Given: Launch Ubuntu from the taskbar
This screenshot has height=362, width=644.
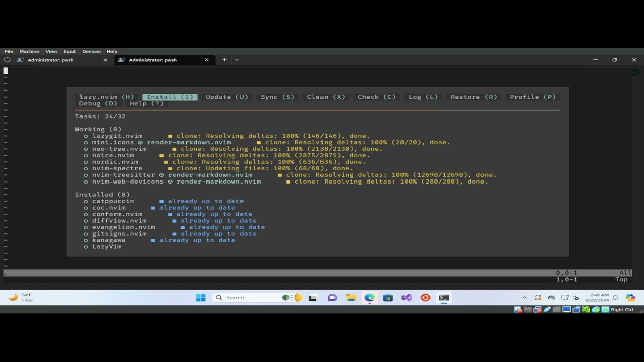Looking at the screenshot, I should (425, 297).
